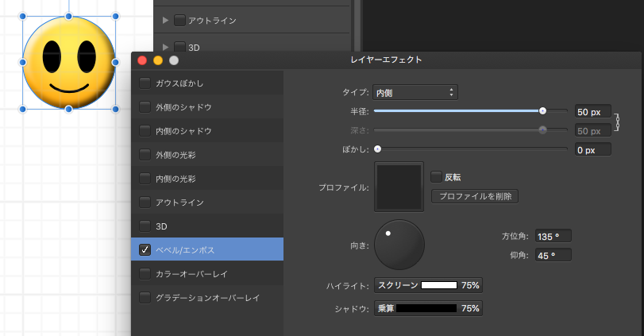Open the ハイライト blend mode スクリーン dropdown
This screenshot has width=644, height=336.
(398, 285)
